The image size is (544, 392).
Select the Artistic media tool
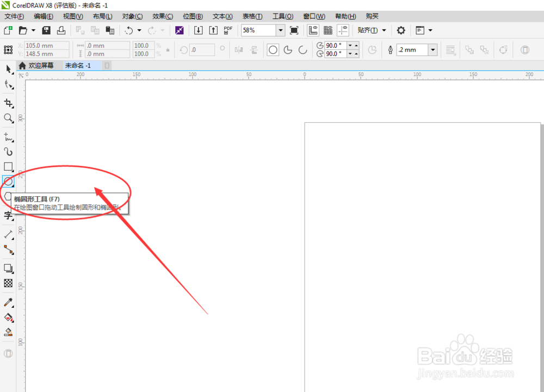point(9,152)
